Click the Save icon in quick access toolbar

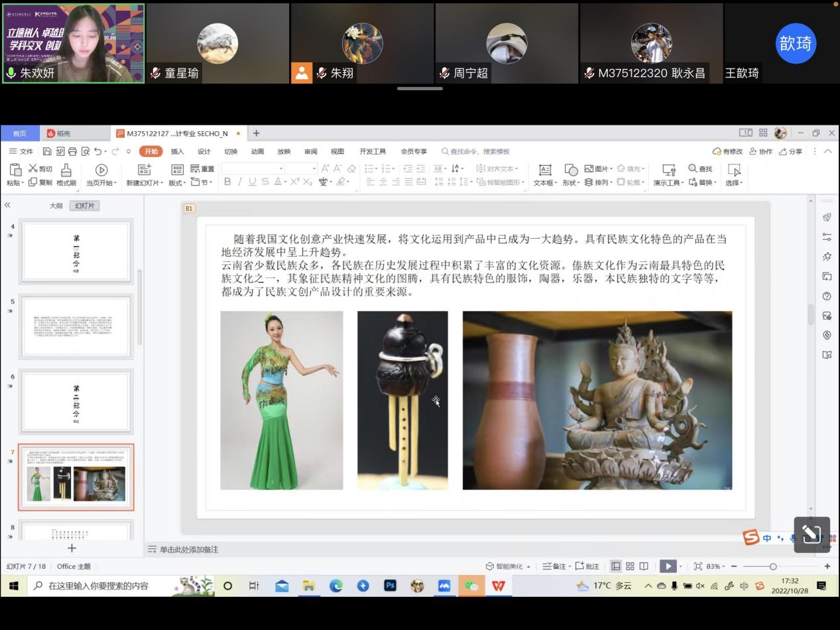click(x=48, y=152)
